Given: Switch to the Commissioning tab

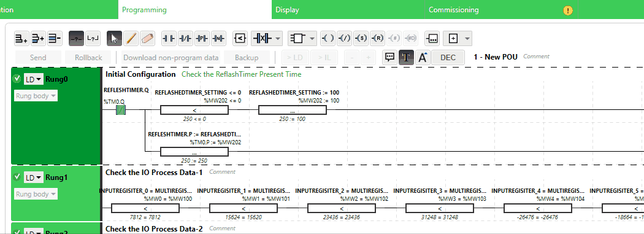Looking at the screenshot, I should point(501,9).
